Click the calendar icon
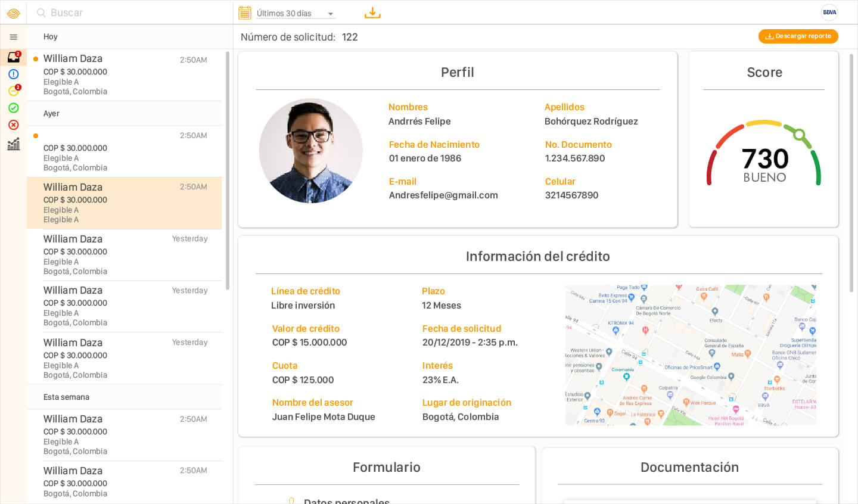Viewport: 858px width, 504px height. 244,13
